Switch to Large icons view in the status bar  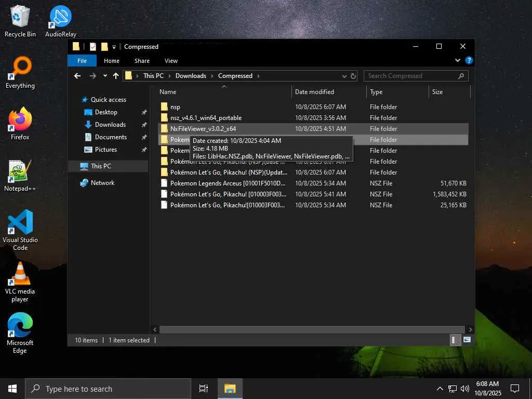pos(467,340)
